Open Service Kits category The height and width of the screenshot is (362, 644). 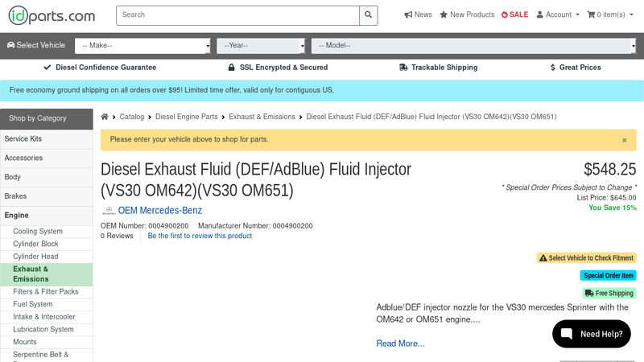pos(47,139)
